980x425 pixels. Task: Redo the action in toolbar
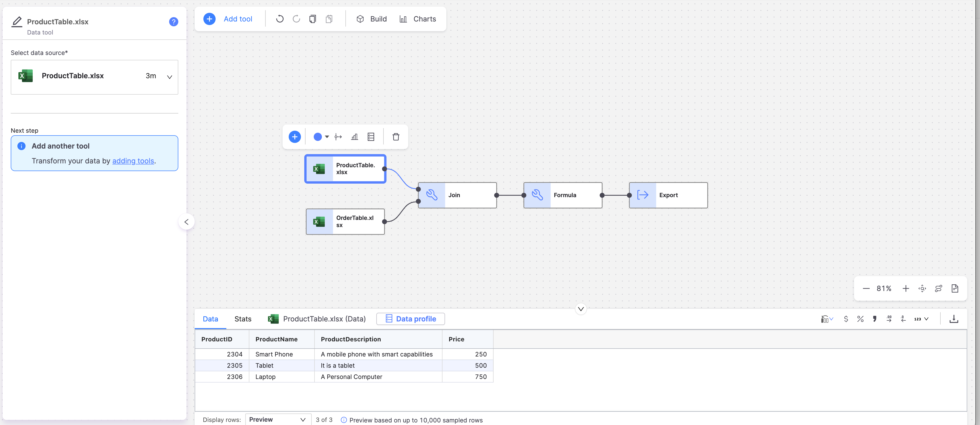click(x=296, y=19)
